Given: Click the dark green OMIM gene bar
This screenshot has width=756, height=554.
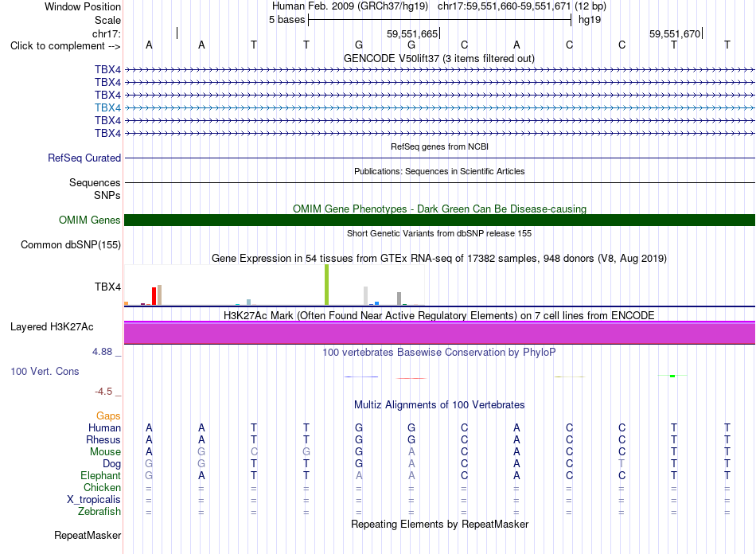Looking at the screenshot, I should pyautogui.click(x=440, y=220).
